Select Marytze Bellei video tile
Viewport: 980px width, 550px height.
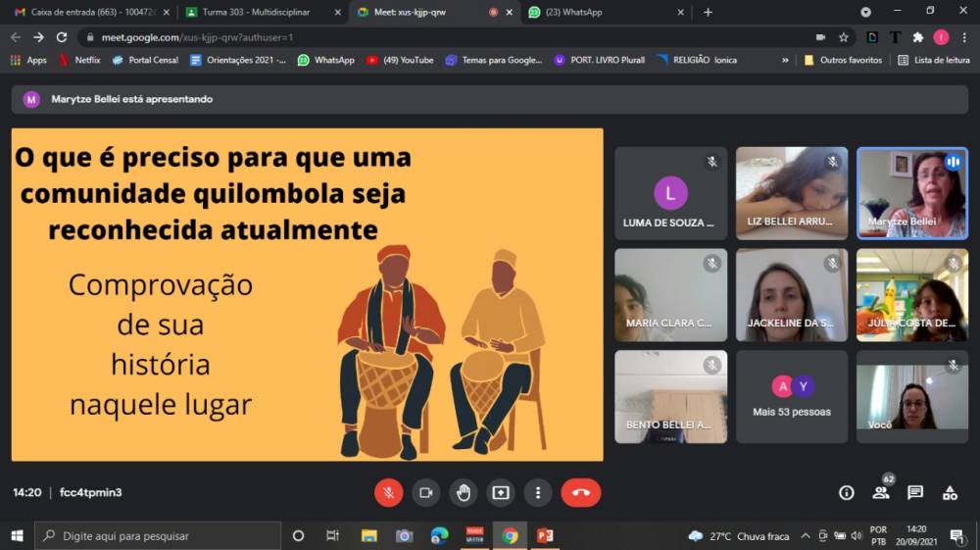pyautogui.click(x=911, y=193)
